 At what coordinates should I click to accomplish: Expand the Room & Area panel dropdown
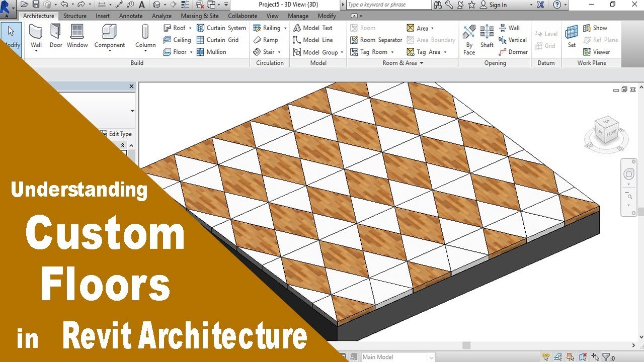(x=422, y=63)
